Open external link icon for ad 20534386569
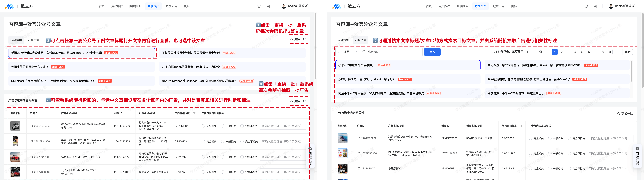 pyautogui.click(x=31, y=126)
